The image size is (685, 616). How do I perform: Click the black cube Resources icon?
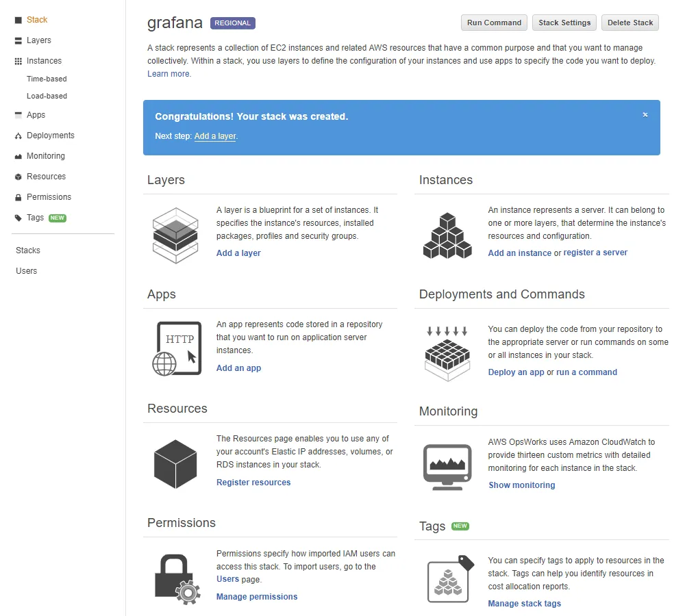click(x=175, y=463)
